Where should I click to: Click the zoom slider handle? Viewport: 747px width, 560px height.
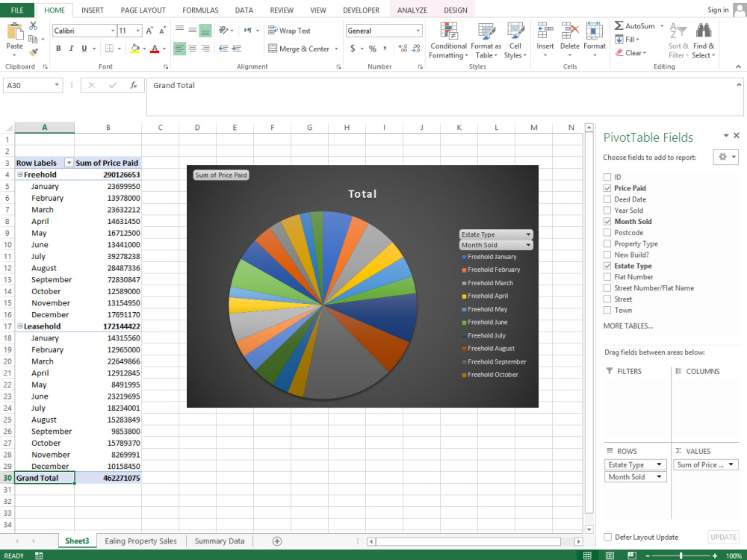[x=681, y=556]
